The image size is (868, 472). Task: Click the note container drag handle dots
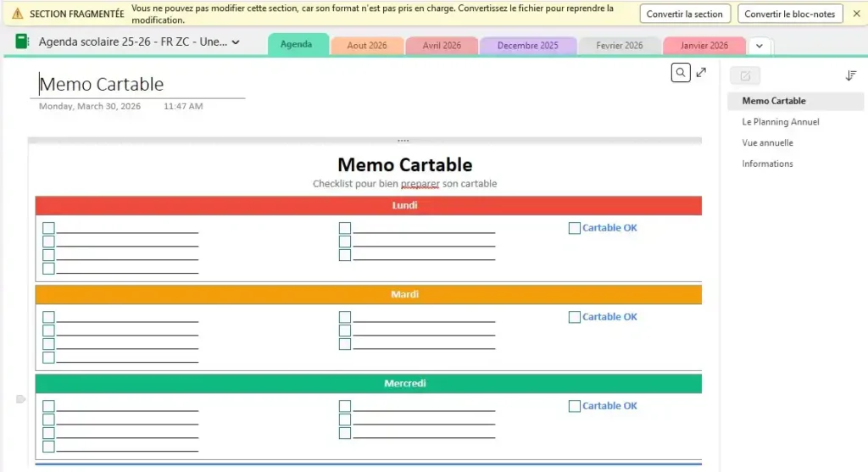coord(403,141)
